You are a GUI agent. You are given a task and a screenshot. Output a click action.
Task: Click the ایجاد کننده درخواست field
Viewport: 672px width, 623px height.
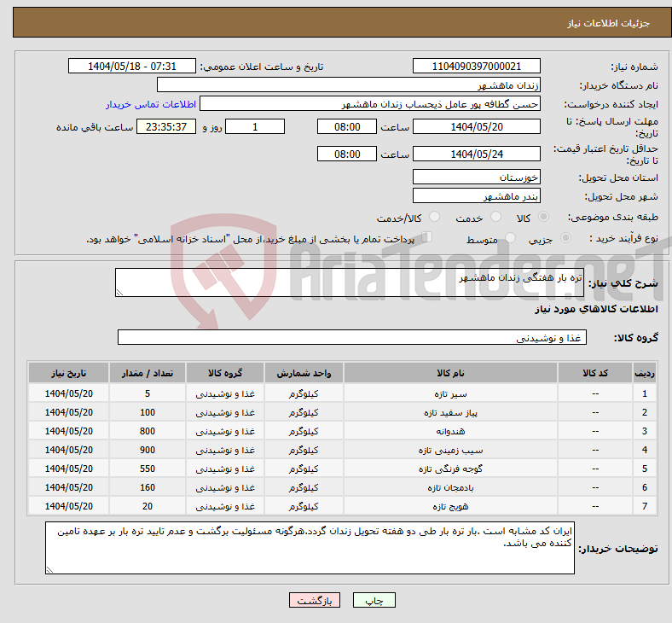[x=370, y=104]
